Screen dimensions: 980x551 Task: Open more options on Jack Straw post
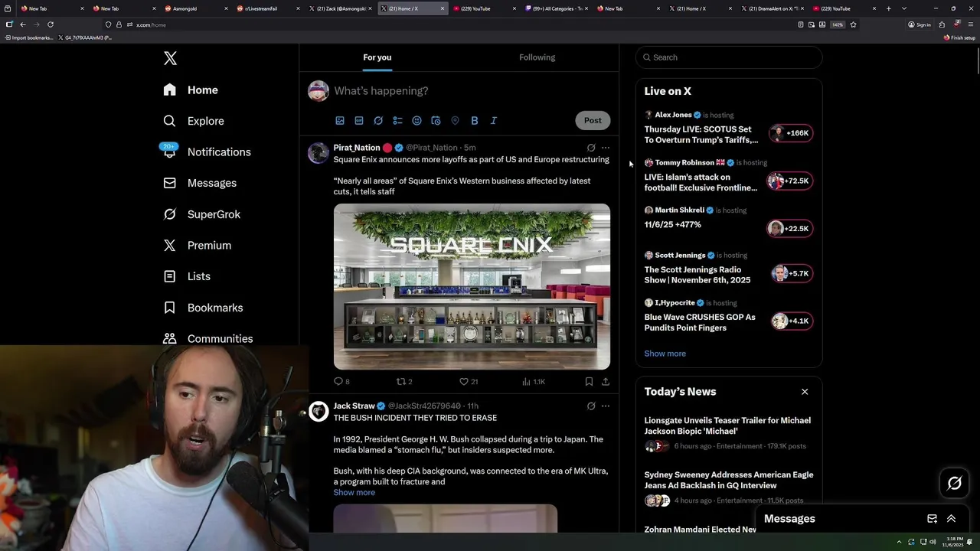click(x=606, y=406)
